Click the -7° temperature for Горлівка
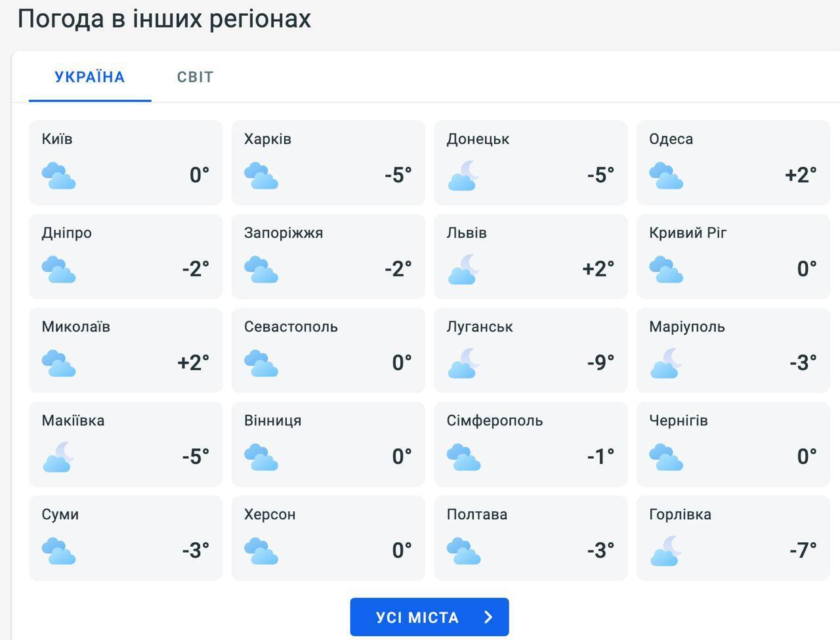Image resolution: width=840 pixels, height=640 pixels. 803,551
